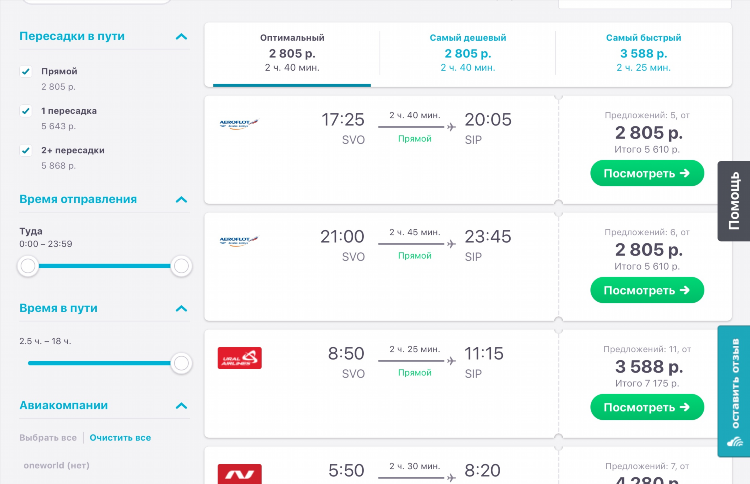Uncheck the Прямой flights checkbox

[x=26, y=71]
